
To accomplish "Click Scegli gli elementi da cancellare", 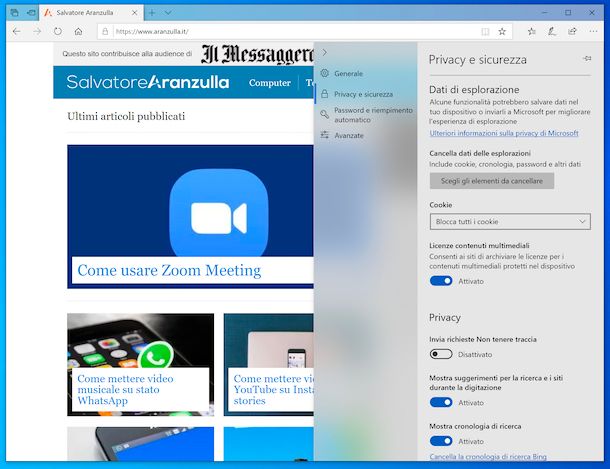I will point(492,181).
